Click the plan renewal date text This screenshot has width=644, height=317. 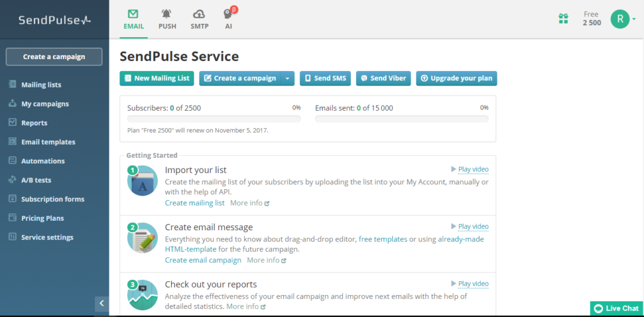tap(197, 131)
